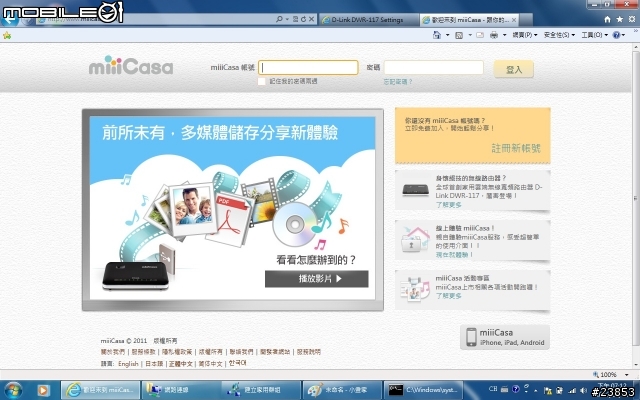The height and width of the screenshot is (400, 640).
Task: Open the blue help question mark icon
Action: coord(616,35)
